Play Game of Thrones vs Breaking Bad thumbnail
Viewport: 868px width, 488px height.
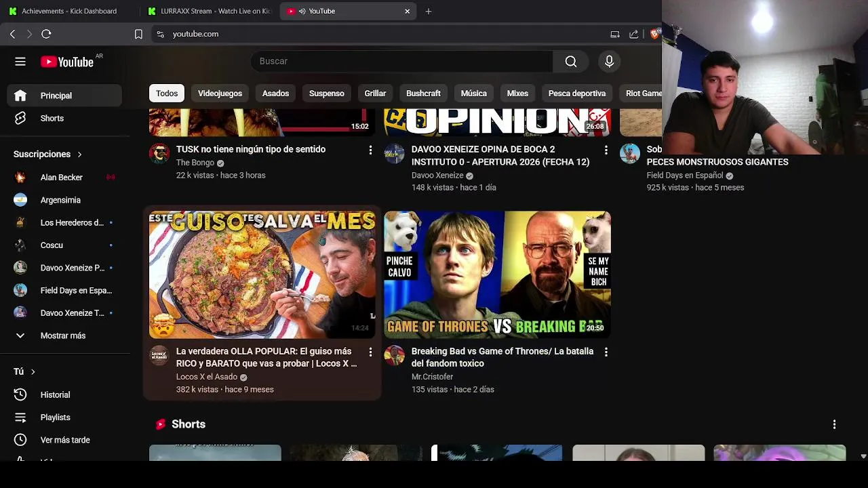497,274
